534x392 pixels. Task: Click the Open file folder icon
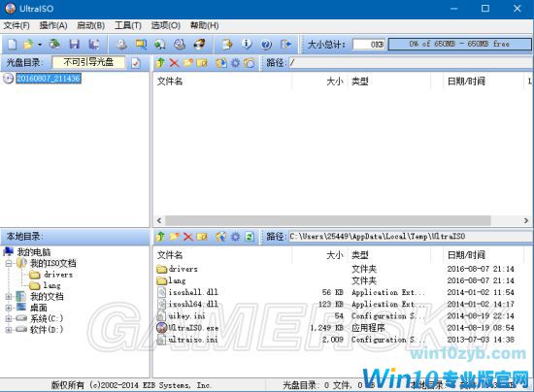click(x=28, y=45)
